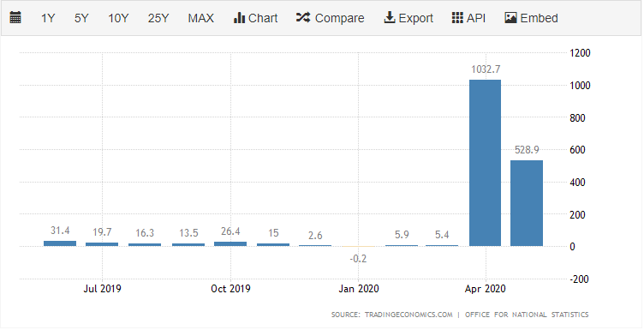The width and height of the screenshot is (644, 330).
Task: Click the -0.2 value label
Action: coord(358,259)
